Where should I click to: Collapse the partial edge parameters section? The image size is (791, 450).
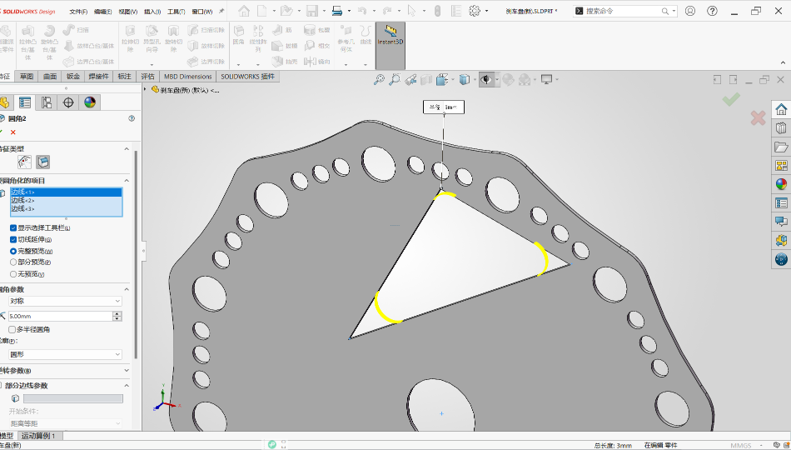(x=127, y=385)
